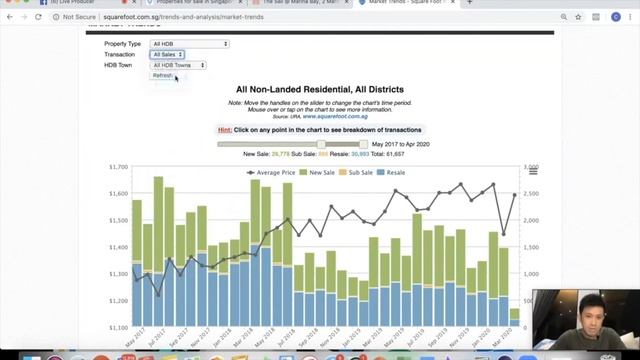Open the www.squarefoot.com.sg source link
Image resolution: width=640 pixels, height=360 pixels.
[x=335, y=116]
